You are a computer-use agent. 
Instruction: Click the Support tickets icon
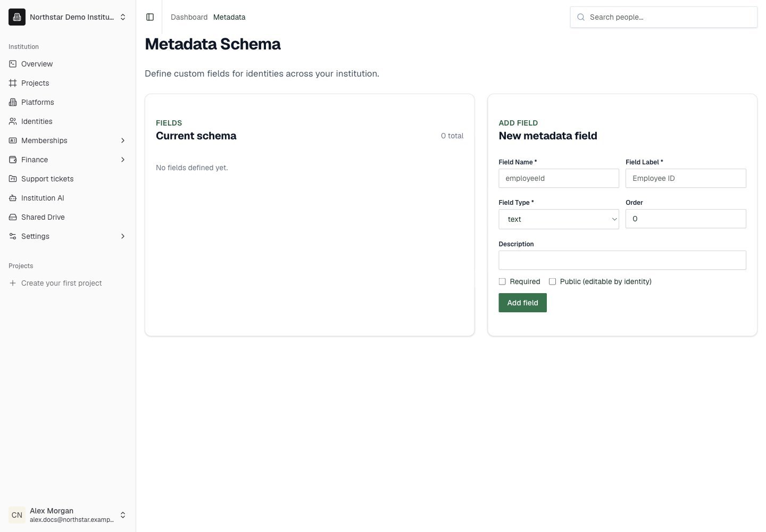click(x=13, y=179)
